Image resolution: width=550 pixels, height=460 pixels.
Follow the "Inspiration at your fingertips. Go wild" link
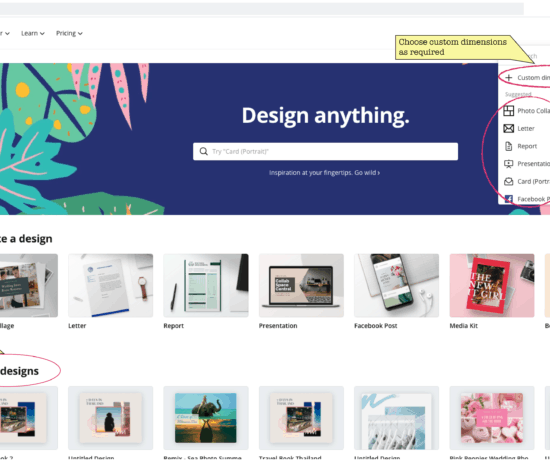(x=324, y=173)
